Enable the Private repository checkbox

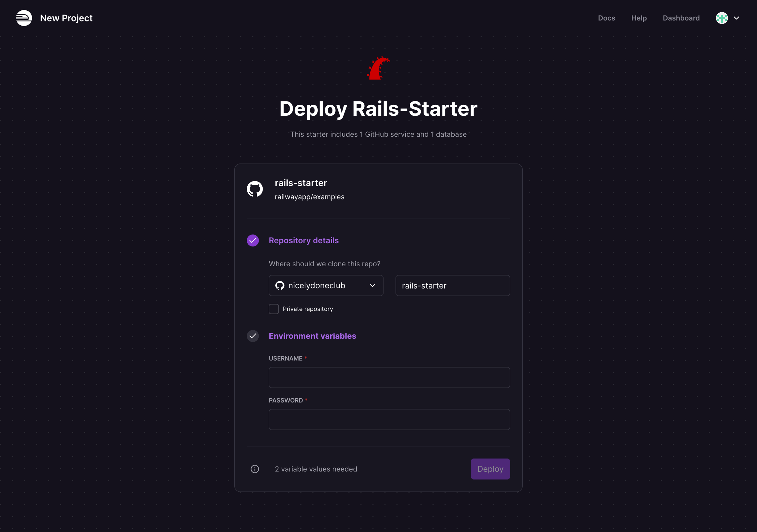[274, 309]
